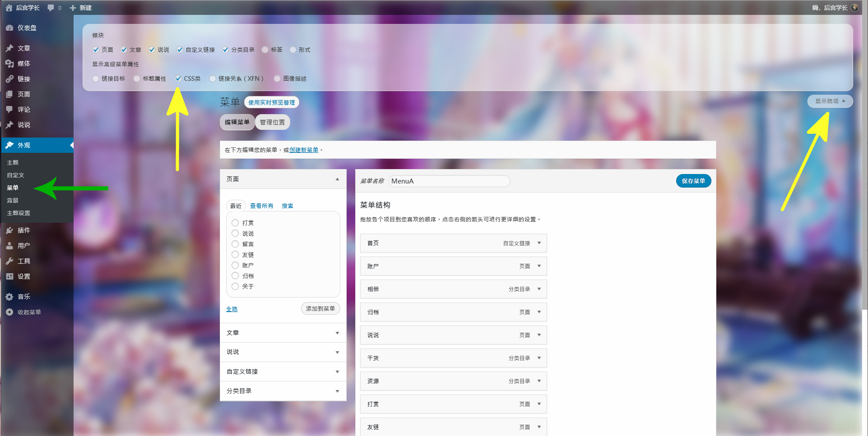Click the Users icon in sidebar

(x=9, y=246)
